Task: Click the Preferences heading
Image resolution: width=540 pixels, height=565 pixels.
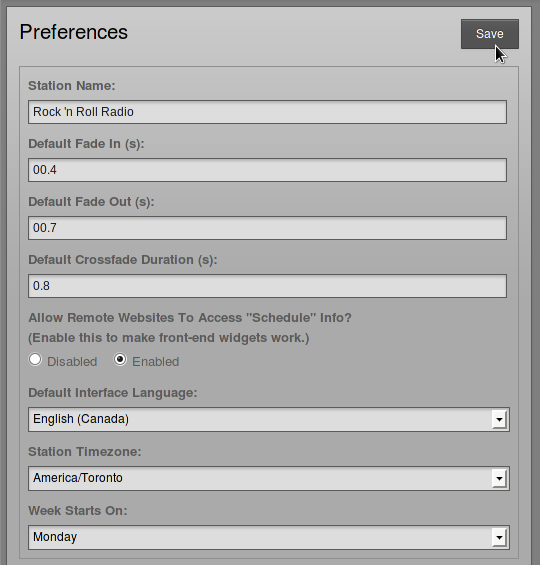Action: point(73,32)
